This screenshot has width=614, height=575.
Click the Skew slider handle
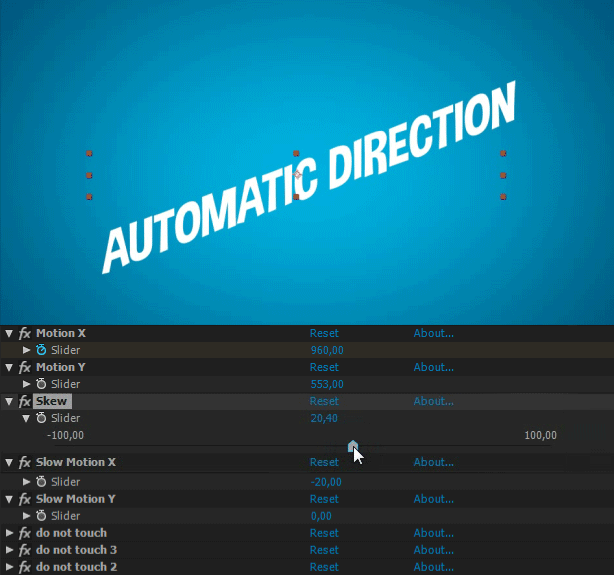tap(353, 446)
